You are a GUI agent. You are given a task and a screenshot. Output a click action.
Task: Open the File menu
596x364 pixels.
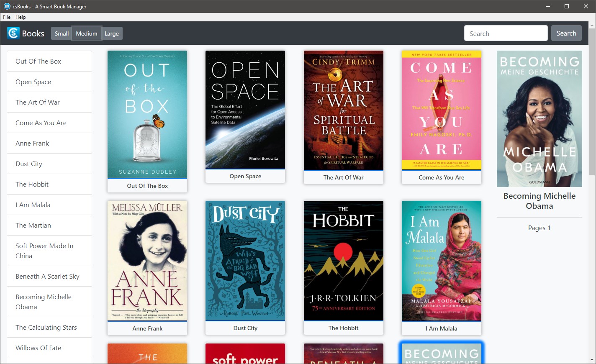click(7, 17)
